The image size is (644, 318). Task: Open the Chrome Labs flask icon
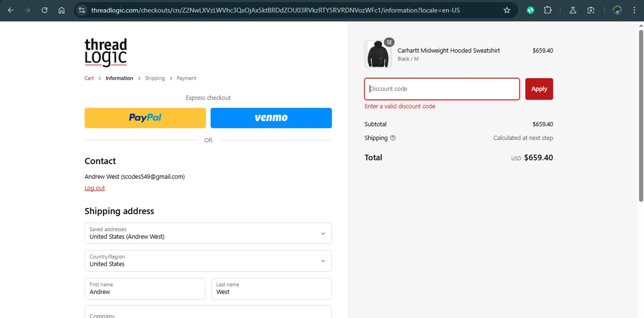coord(573,10)
